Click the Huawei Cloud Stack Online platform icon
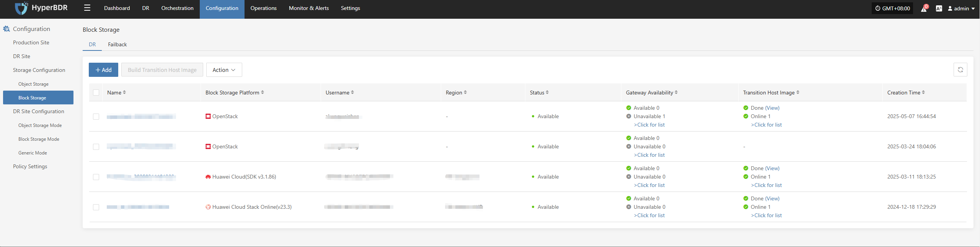Image resolution: width=980 pixels, height=247 pixels. (x=208, y=207)
